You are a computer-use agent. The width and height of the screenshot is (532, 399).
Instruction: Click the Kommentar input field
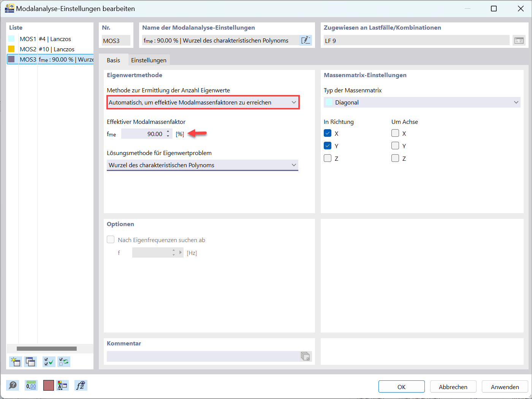[x=204, y=356]
